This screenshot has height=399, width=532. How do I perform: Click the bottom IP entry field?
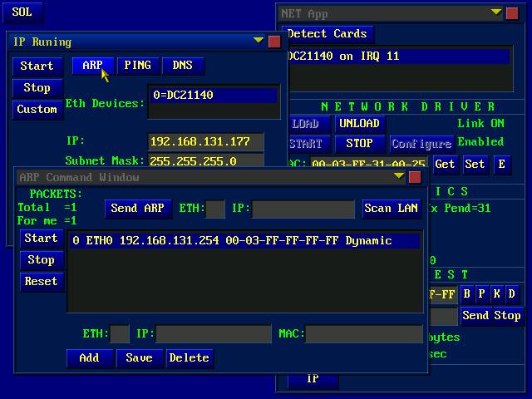point(214,334)
